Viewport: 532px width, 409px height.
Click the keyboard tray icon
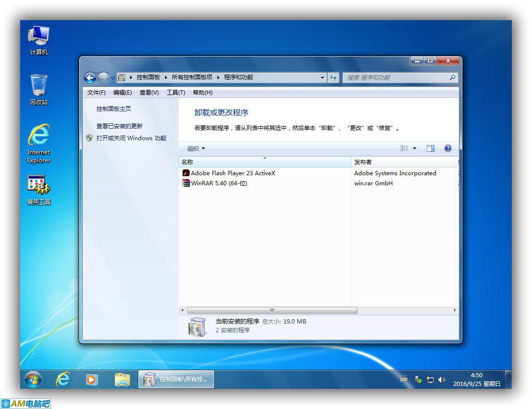pyautogui.click(x=404, y=379)
